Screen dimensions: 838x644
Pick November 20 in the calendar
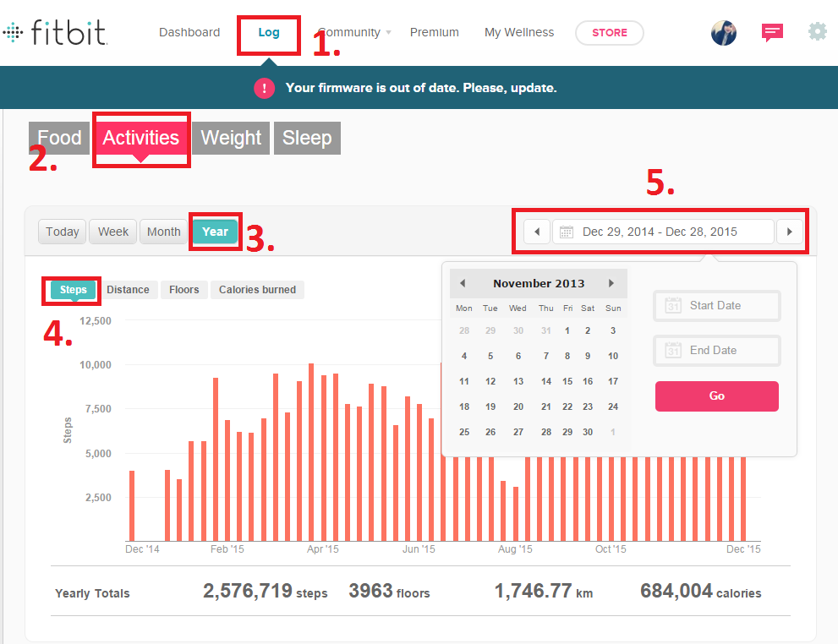[518, 407]
